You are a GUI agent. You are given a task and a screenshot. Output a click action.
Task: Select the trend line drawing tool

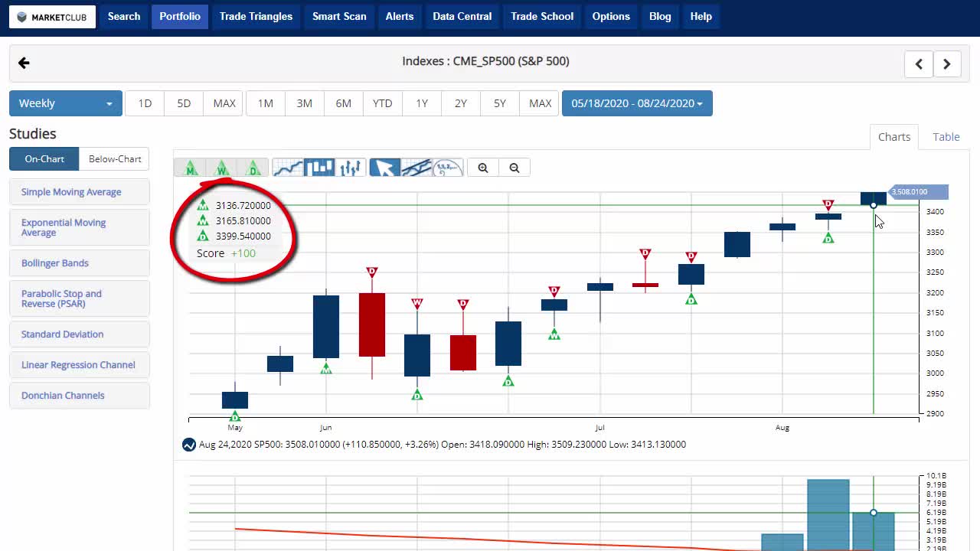416,168
